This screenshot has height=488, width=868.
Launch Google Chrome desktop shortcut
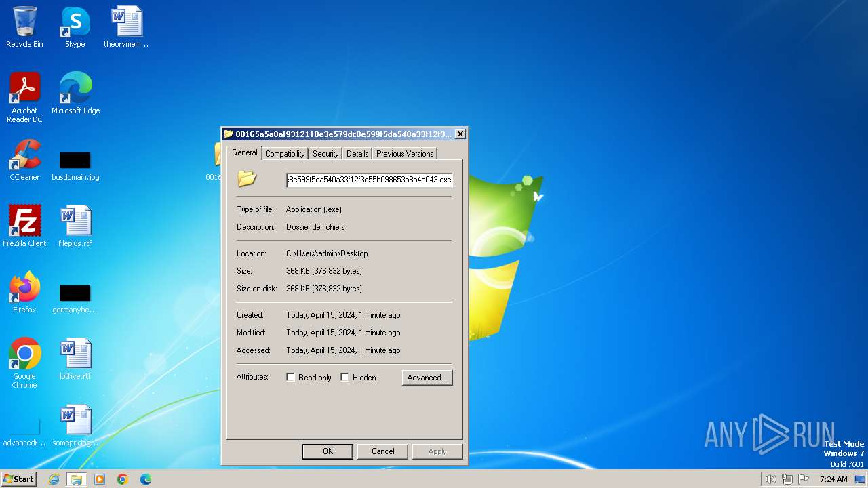pos(24,363)
